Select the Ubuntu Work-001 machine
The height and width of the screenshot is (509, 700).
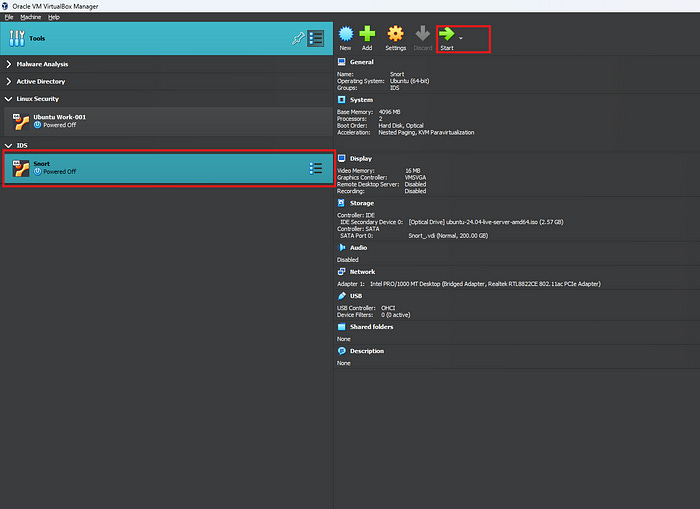[x=168, y=121]
